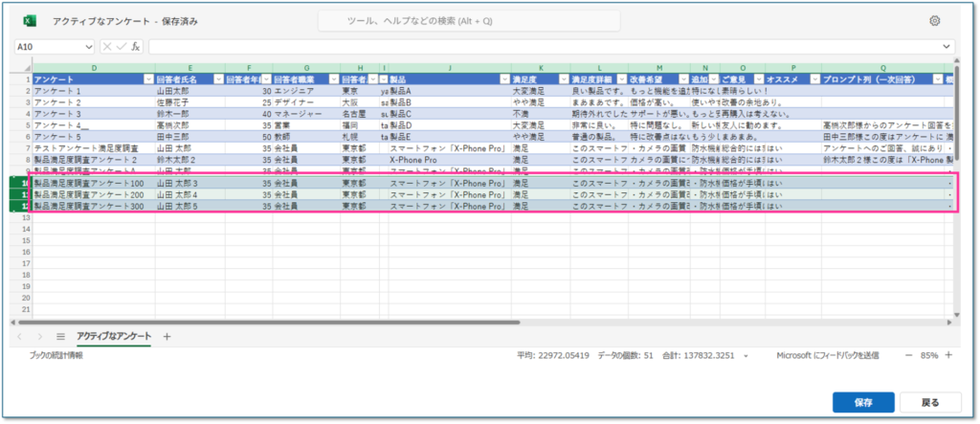Image resolution: width=980 pixels, height=424 pixels.
Task: Open the all sheets list icon
Action: pyautogui.click(x=60, y=336)
